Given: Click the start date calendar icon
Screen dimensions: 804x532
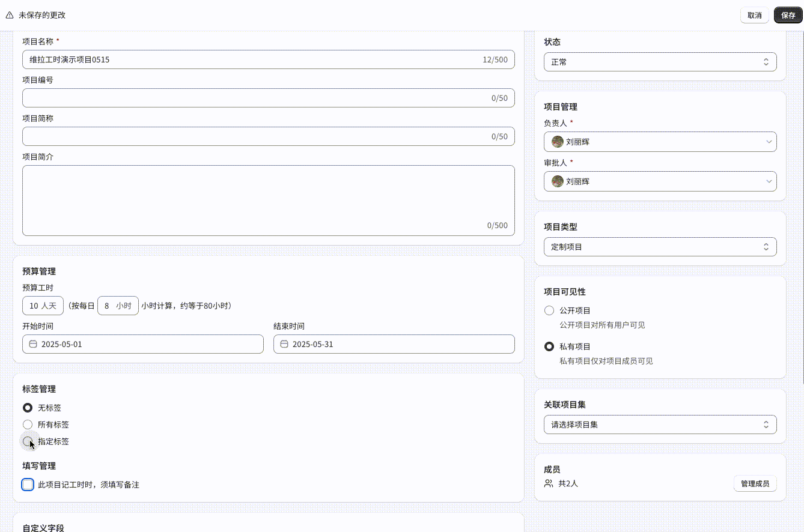Looking at the screenshot, I should [33, 344].
